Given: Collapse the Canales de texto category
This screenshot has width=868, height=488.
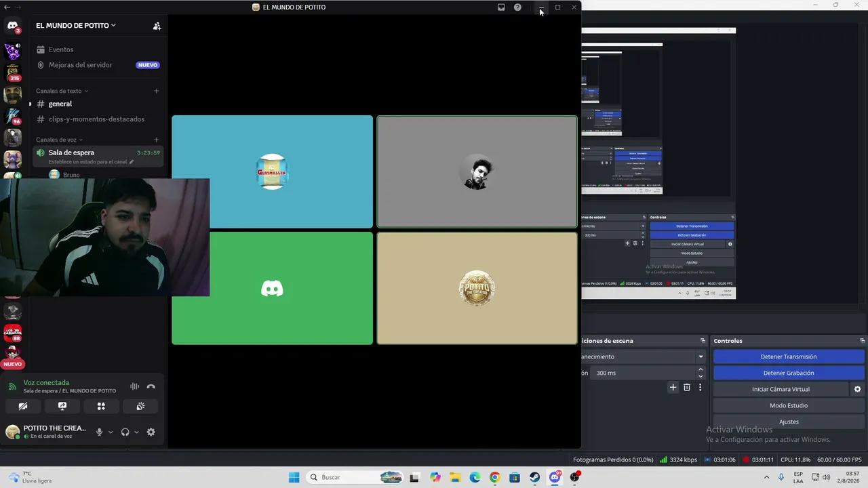Looking at the screenshot, I should coord(62,91).
